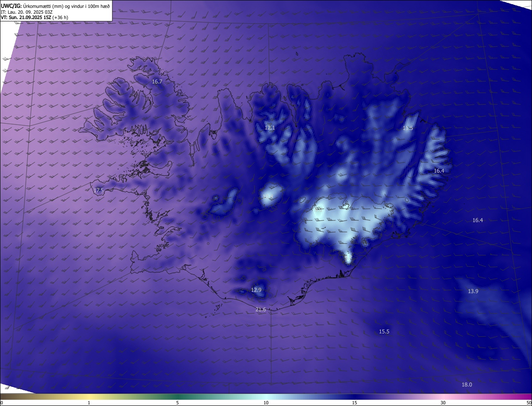Click the 12.9 value label on the map
The image size is (532, 406).
(256, 290)
